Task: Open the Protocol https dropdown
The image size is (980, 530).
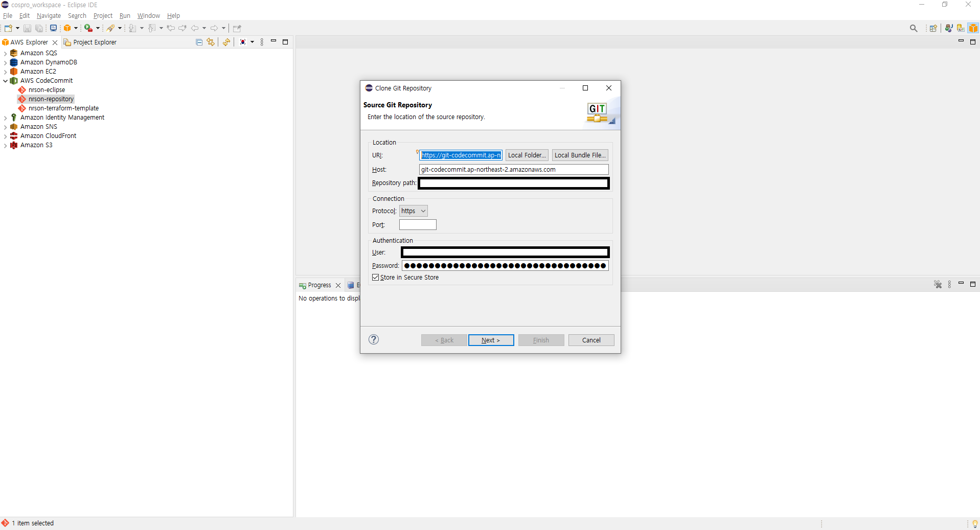Action: tap(413, 211)
